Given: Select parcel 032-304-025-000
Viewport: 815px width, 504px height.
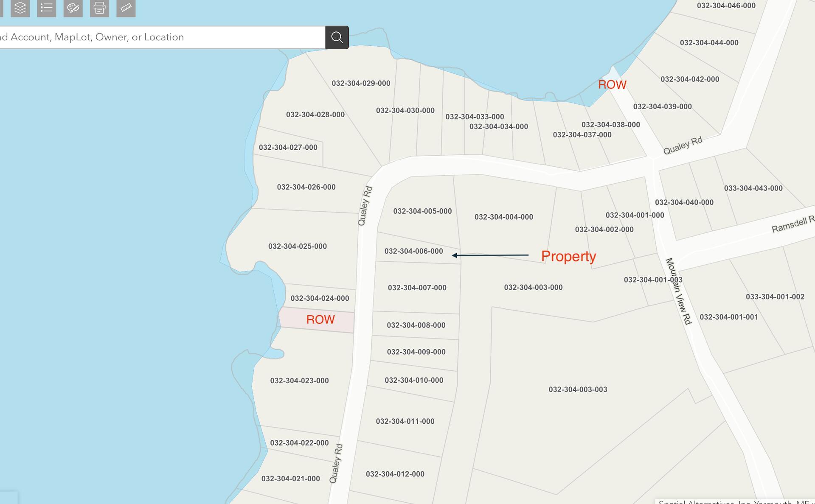Looking at the screenshot, I should click(x=297, y=246).
